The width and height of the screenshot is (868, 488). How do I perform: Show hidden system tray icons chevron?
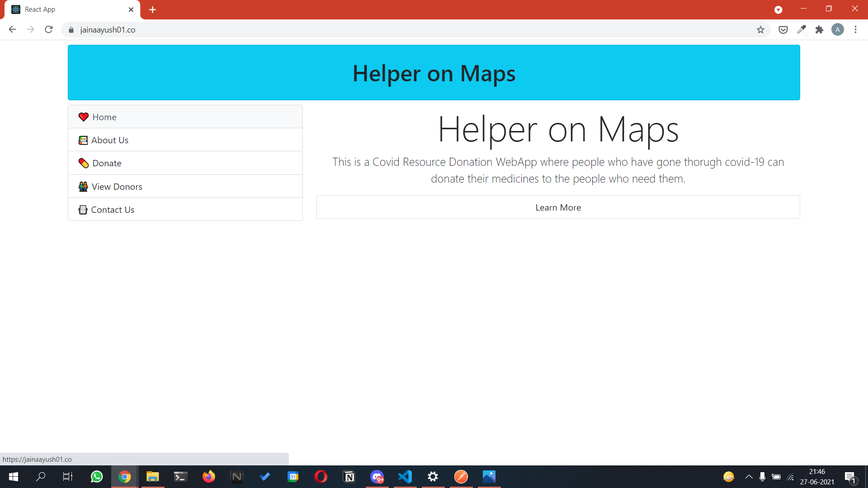pyautogui.click(x=749, y=477)
